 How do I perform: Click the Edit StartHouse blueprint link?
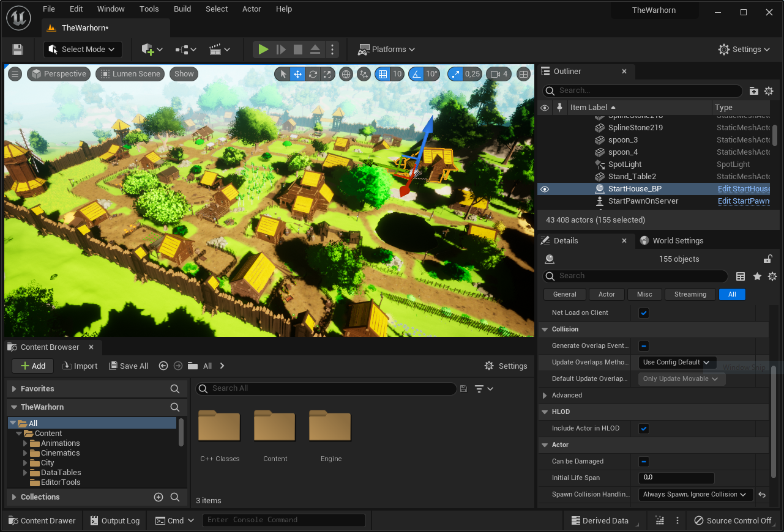(744, 189)
